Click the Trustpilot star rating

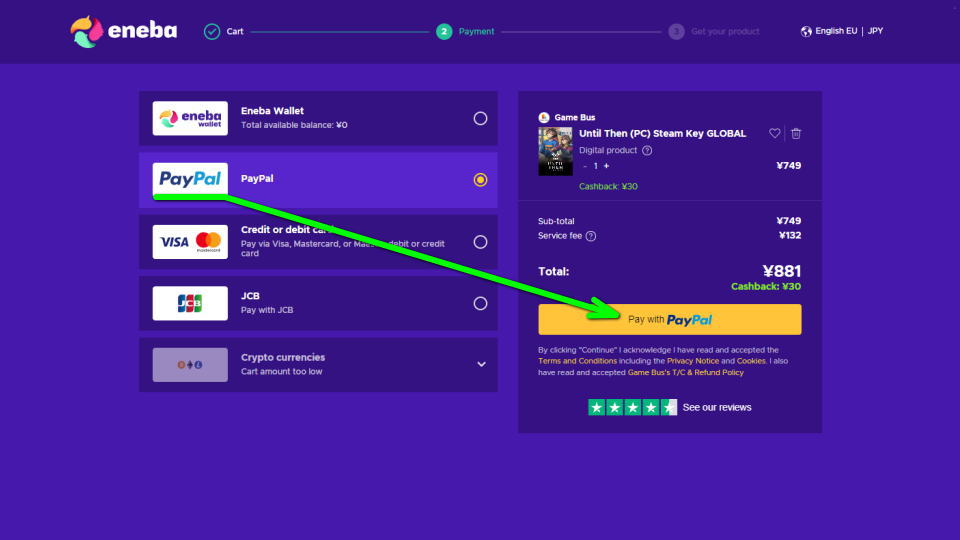(x=632, y=407)
